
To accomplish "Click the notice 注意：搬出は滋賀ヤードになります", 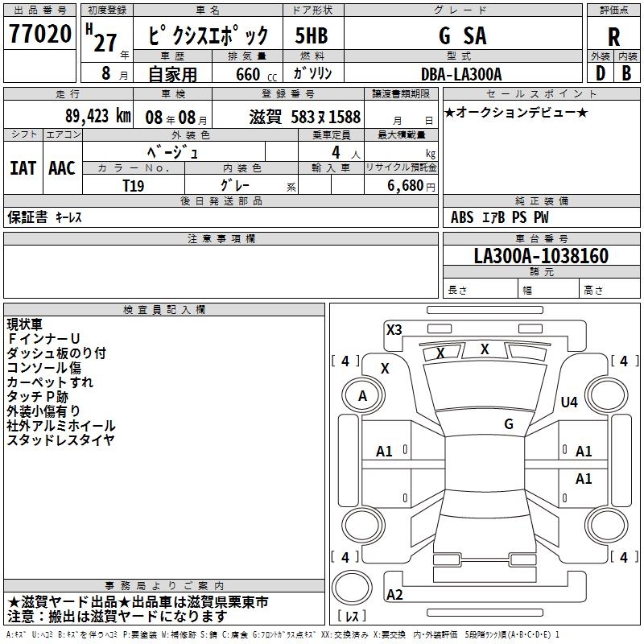I will (118, 617).
